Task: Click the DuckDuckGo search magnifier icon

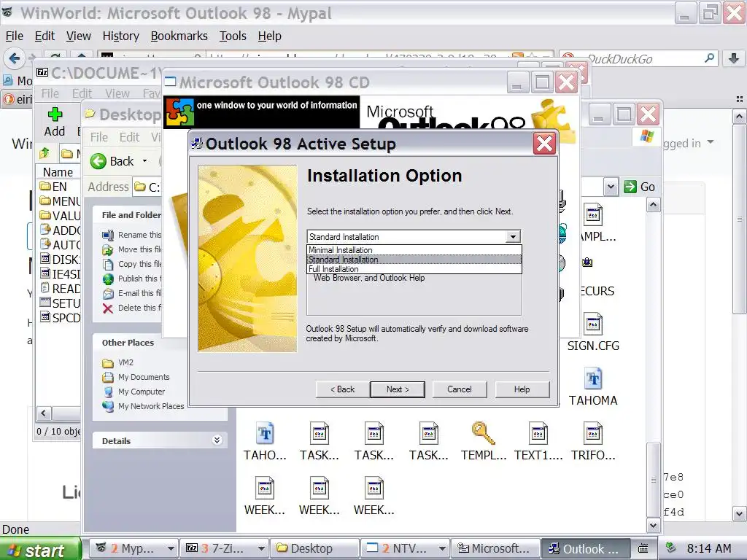Action: 709,58
